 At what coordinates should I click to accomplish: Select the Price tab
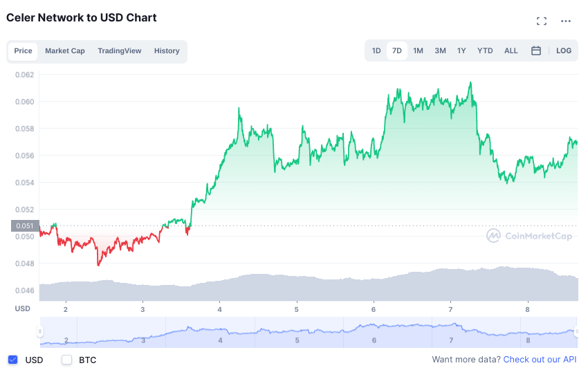click(23, 50)
